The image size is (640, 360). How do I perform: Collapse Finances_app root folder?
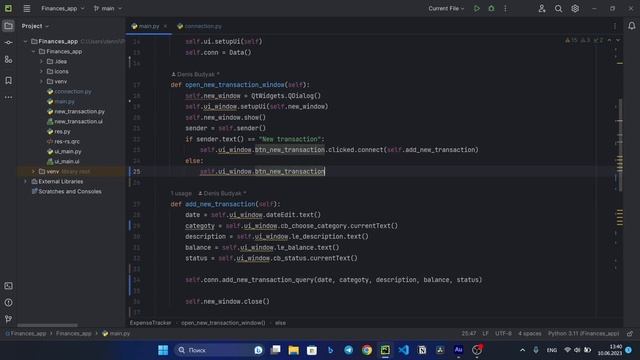click(25, 41)
